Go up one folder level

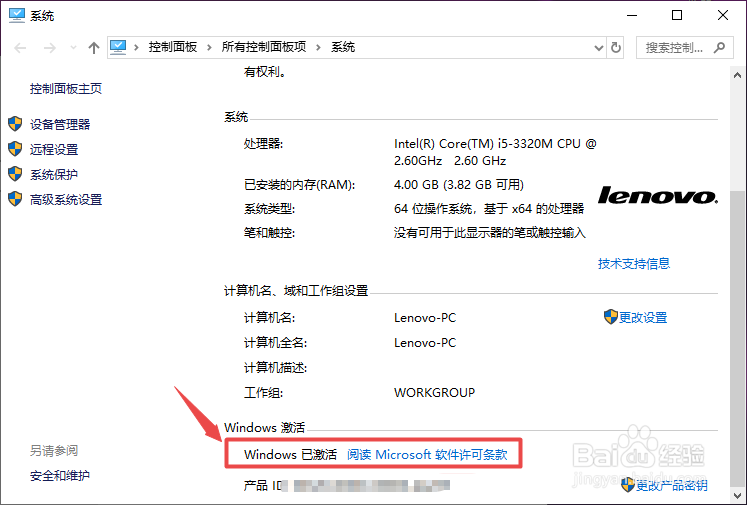[x=94, y=48]
